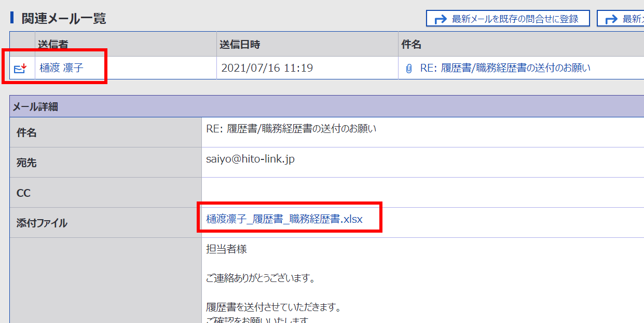
Task: Click the detail subject text RE: 履歴書/職務経歴書の送付のお願い
Action: point(291,129)
